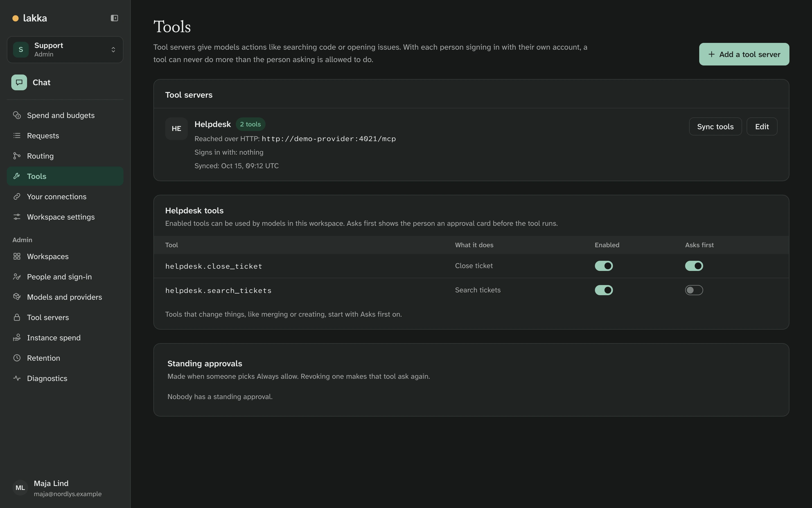Click the Synced: Oct 15, 09:12 UTC text
Screen dimensions: 812x508
tap(237, 166)
